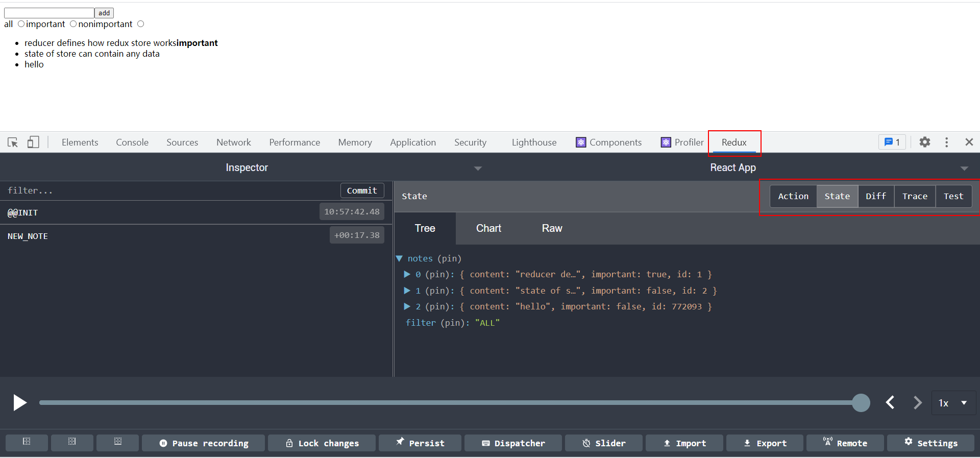Toggle the Slider button in the bottom bar

[x=604, y=443]
